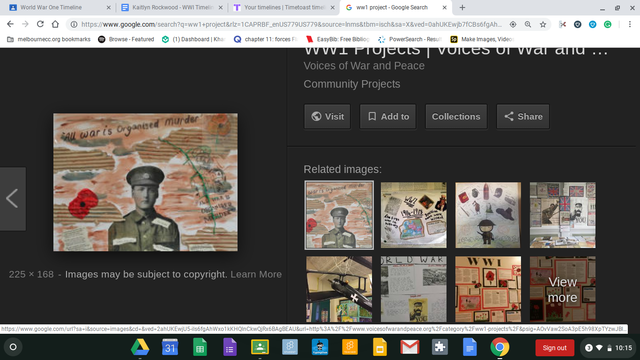Viewport: 640px width, 360px height.
Task: Select the red WWI poppy board thumbnail
Action: [x=488, y=289]
